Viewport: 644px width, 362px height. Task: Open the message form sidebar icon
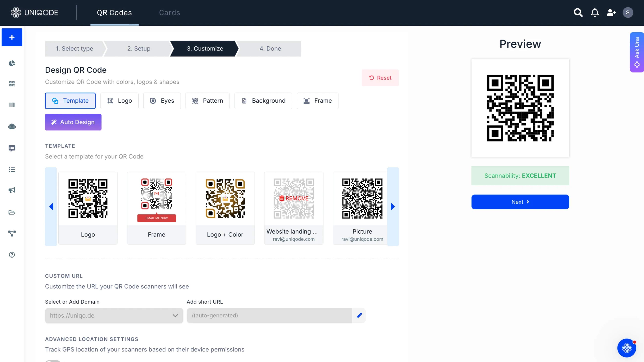coord(12,148)
